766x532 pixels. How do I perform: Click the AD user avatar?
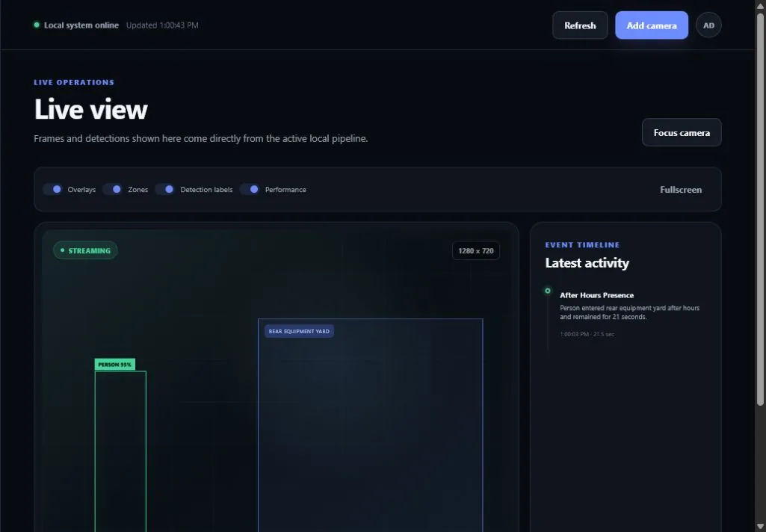coord(708,25)
